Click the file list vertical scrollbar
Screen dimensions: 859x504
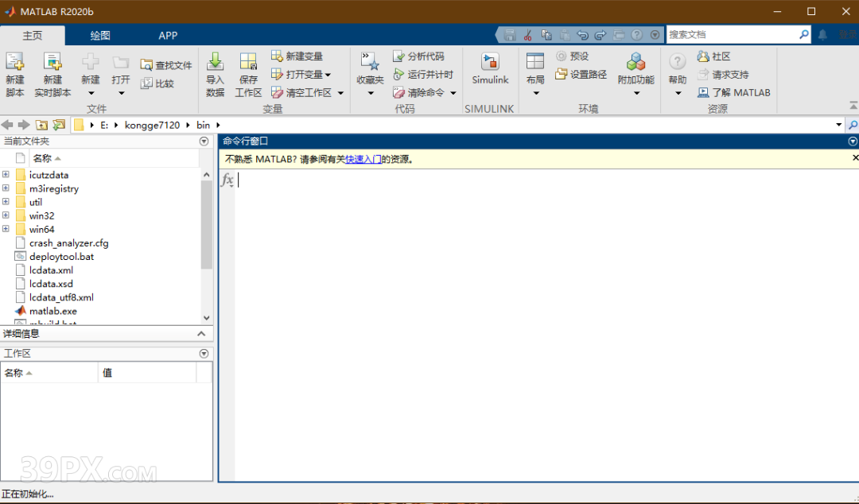(x=207, y=225)
